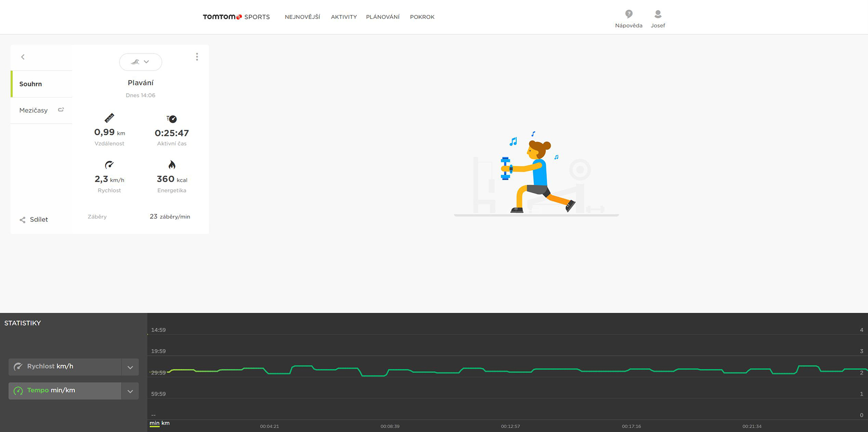Open the three-dot options menu
This screenshot has height=432, width=868.
click(x=197, y=57)
